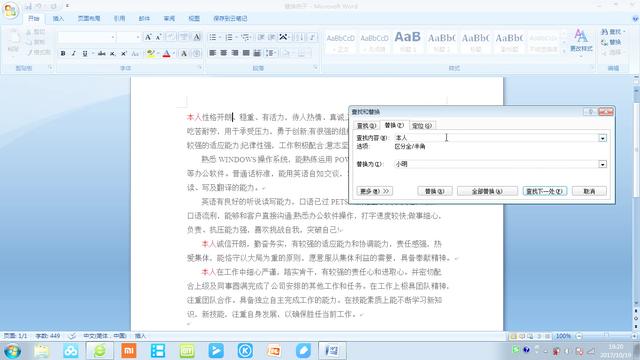Click 字数: 449 in the status bar
The width and height of the screenshot is (640, 360).
[48, 336]
